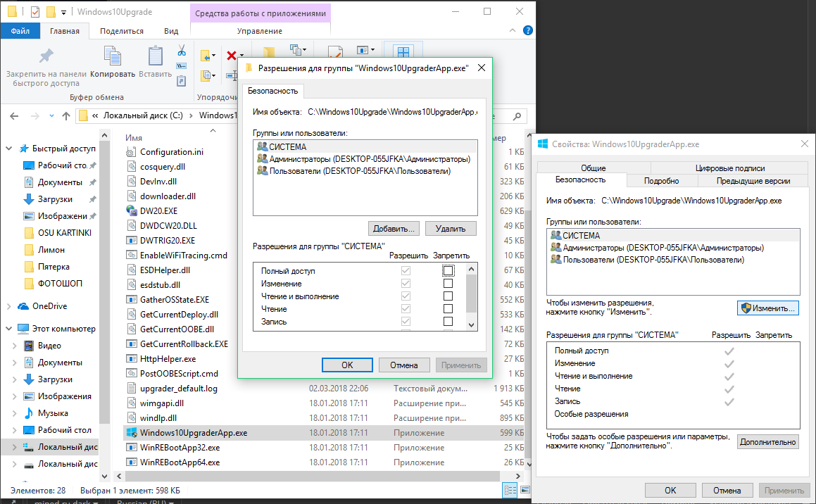Screen dimensions: 816x504
Task: Expand the Видео tree node
Action: coord(15,346)
